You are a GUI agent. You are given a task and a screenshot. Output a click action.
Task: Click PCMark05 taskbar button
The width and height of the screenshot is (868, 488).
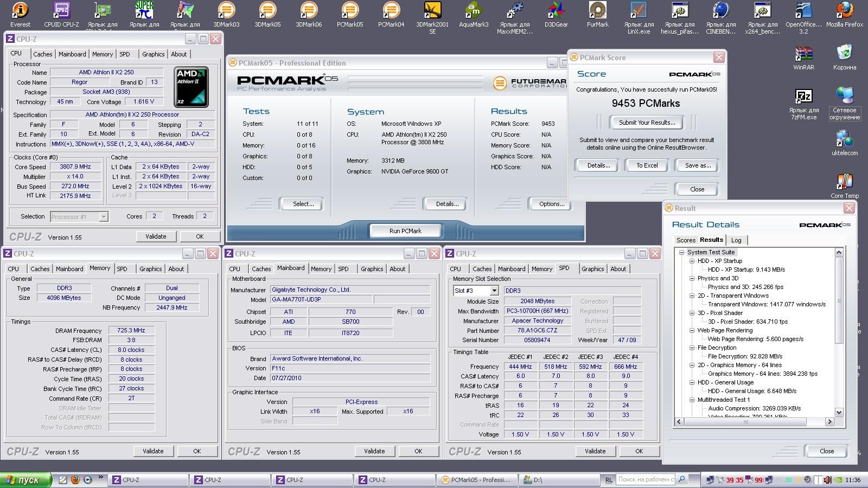pos(476,480)
